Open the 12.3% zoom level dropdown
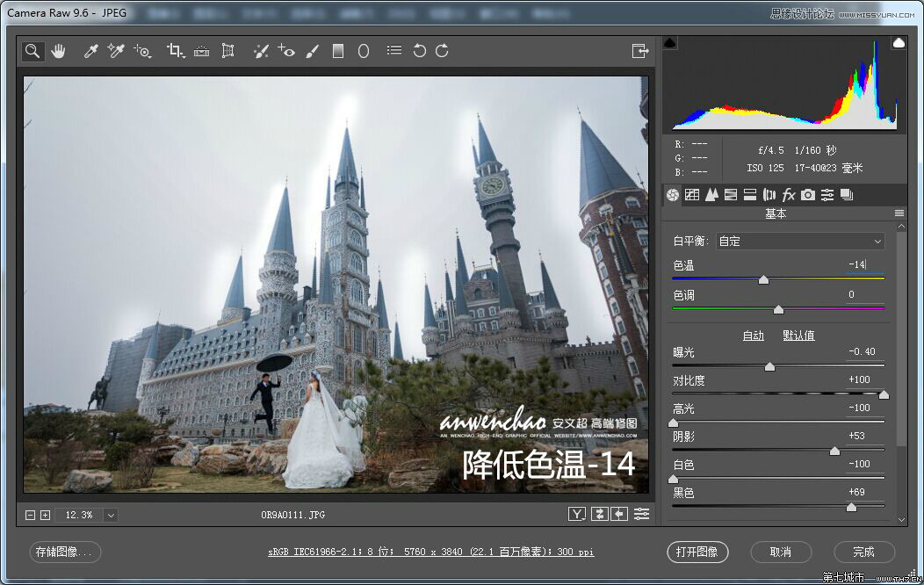 coord(111,515)
